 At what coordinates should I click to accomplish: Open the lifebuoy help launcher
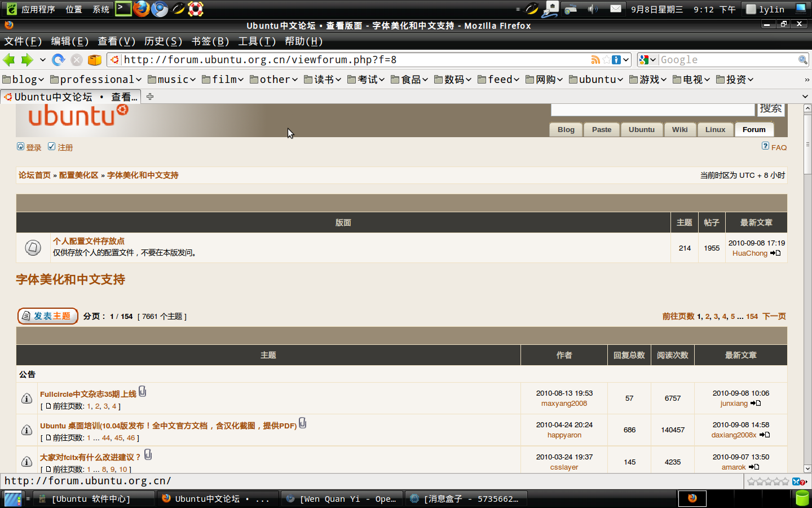196,8
